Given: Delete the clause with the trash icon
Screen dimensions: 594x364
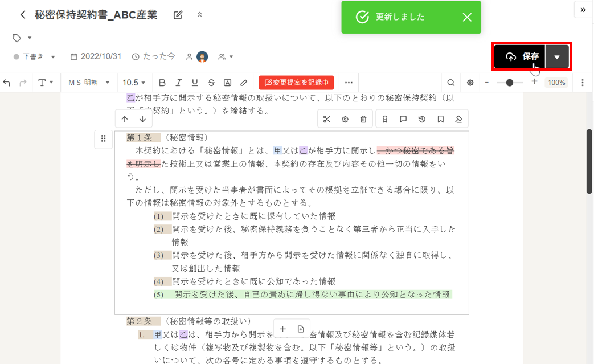Looking at the screenshot, I should click(363, 119).
